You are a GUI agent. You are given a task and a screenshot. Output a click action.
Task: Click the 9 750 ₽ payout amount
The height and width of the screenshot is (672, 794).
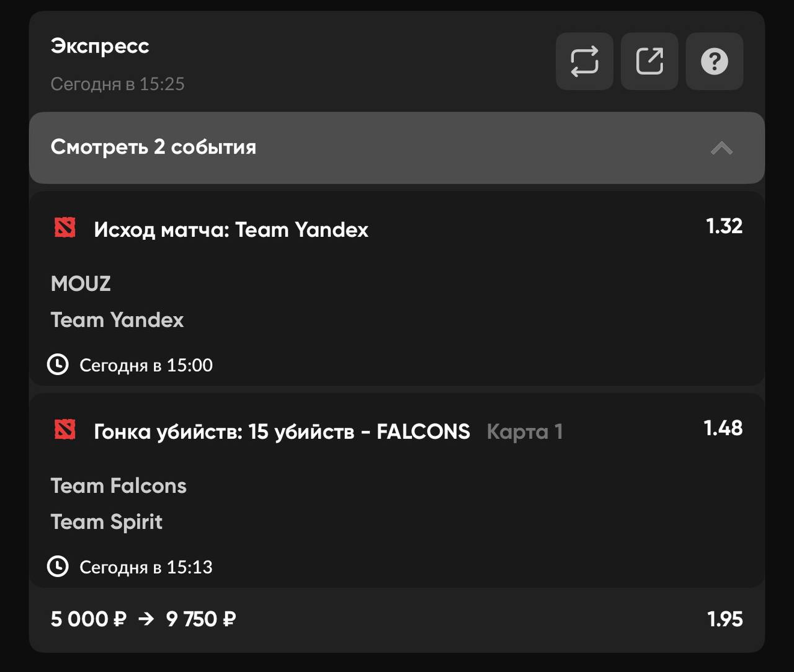click(201, 619)
